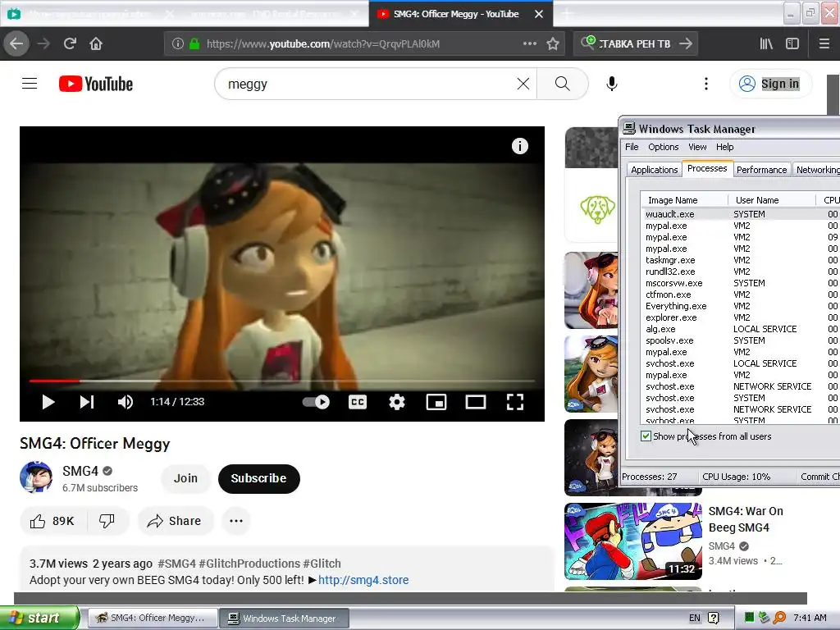Image resolution: width=840 pixels, height=630 pixels.
Task: Clear the YouTube search box with X
Action: coord(523,84)
